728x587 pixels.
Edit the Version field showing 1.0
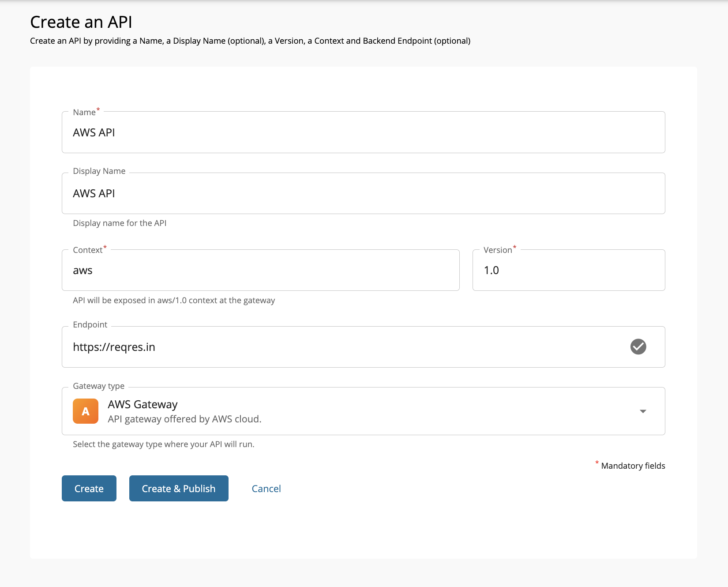[x=568, y=270]
